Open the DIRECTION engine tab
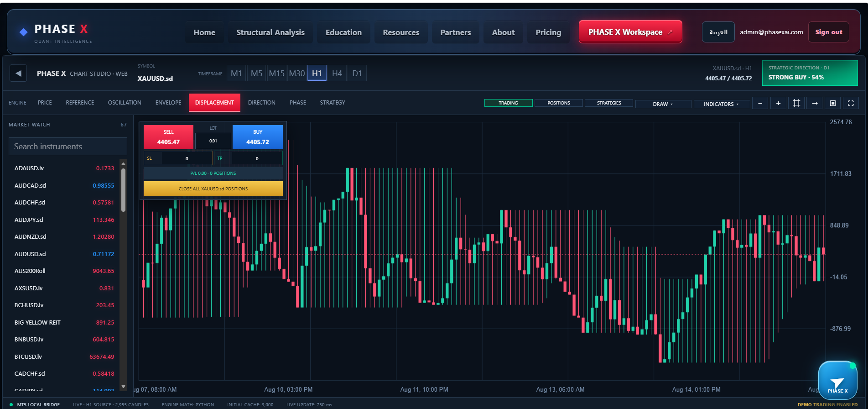 tap(262, 103)
